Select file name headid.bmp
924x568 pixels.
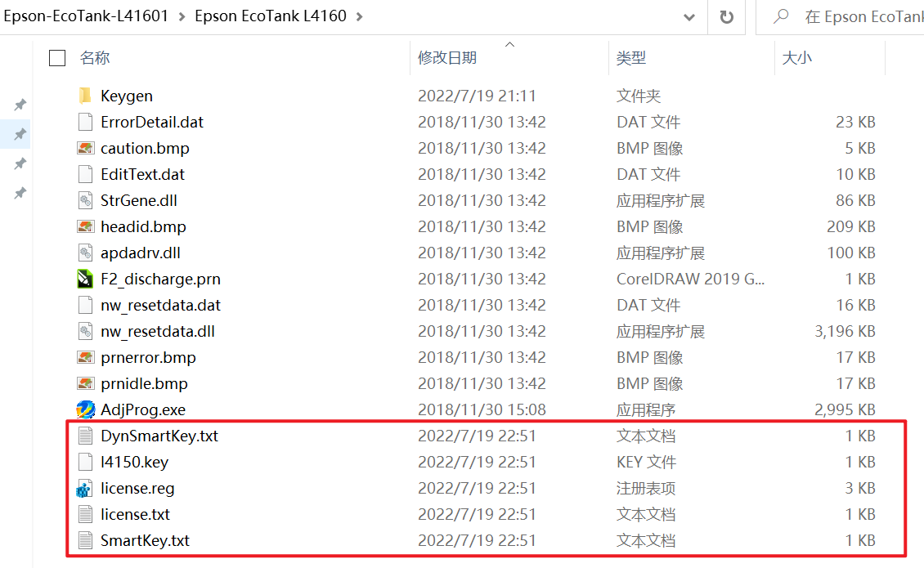143,227
